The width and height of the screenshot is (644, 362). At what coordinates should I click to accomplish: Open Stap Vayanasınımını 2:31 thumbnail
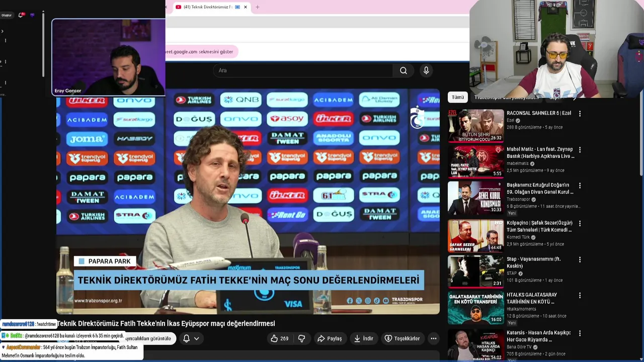[475, 271]
